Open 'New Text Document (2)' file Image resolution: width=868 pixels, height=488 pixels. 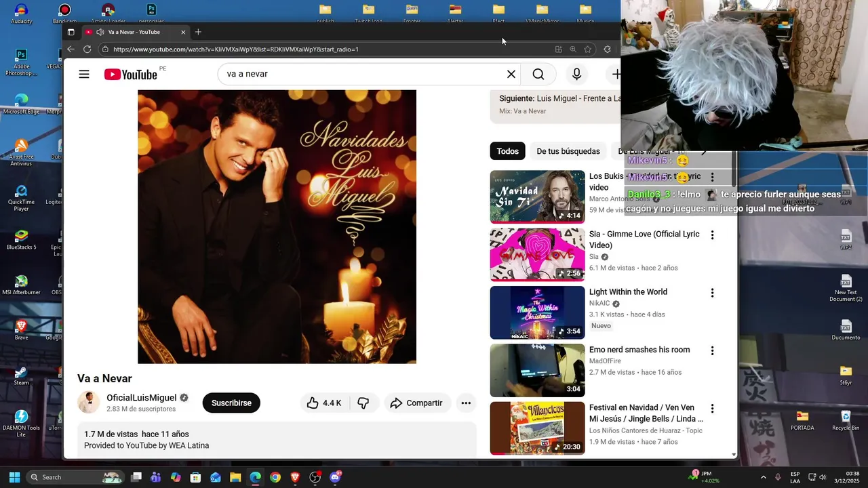tap(846, 288)
